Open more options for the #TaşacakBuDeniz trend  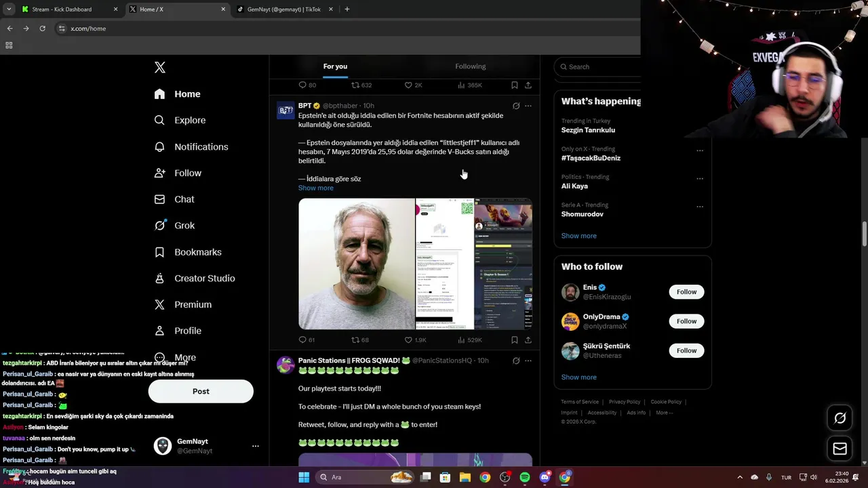pos(700,150)
